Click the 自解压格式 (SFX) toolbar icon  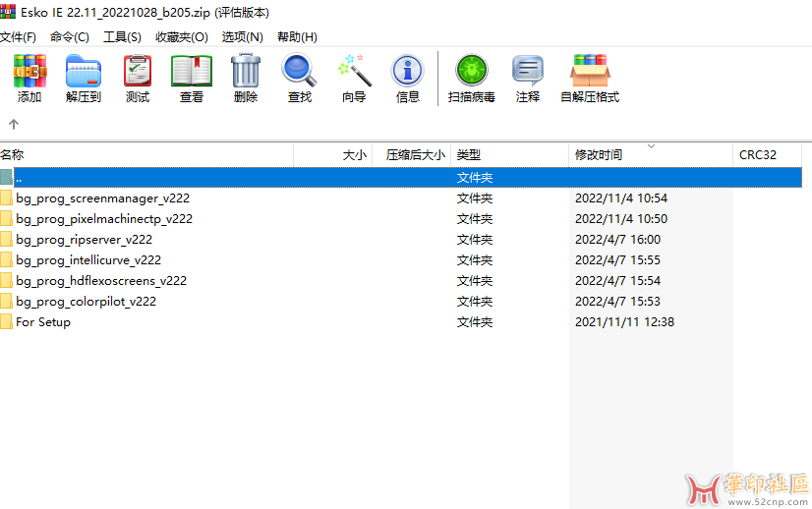pyautogui.click(x=590, y=71)
